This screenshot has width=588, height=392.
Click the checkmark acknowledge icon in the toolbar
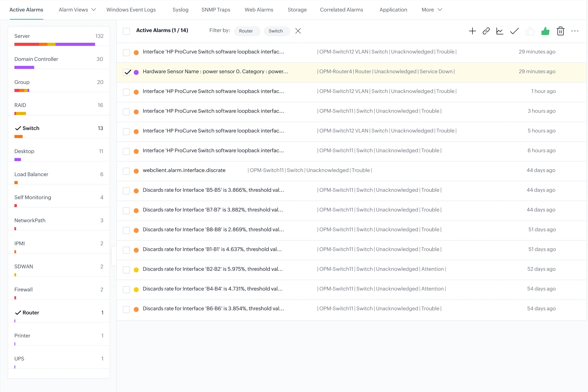pos(514,31)
